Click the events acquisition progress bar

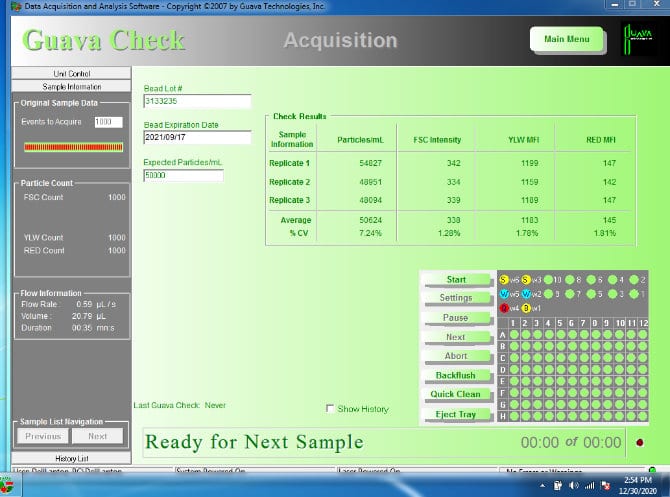point(73,147)
